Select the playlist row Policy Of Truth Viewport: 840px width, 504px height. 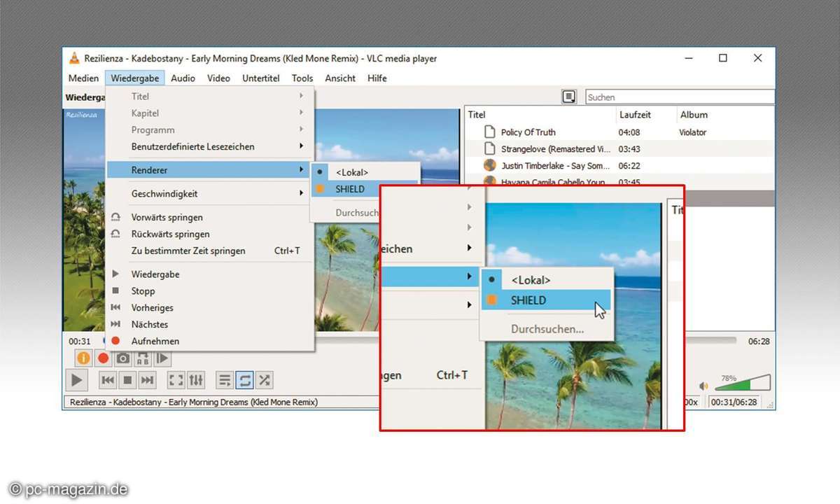click(x=619, y=132)
